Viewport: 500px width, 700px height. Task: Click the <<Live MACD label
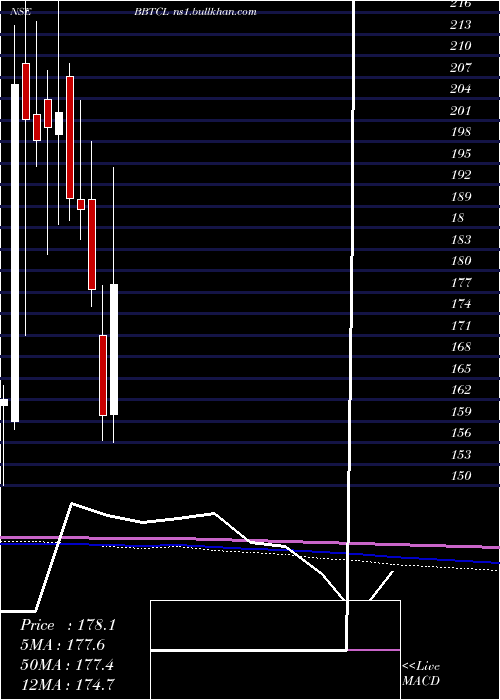coord(421,674)
